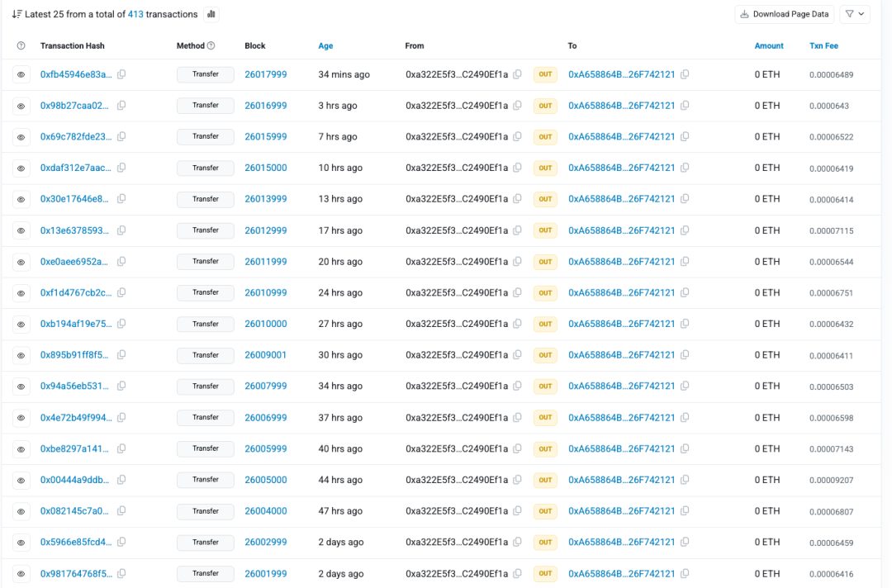
Task: Copy From address in block 26001999 row
Action: tap(517, 574)
